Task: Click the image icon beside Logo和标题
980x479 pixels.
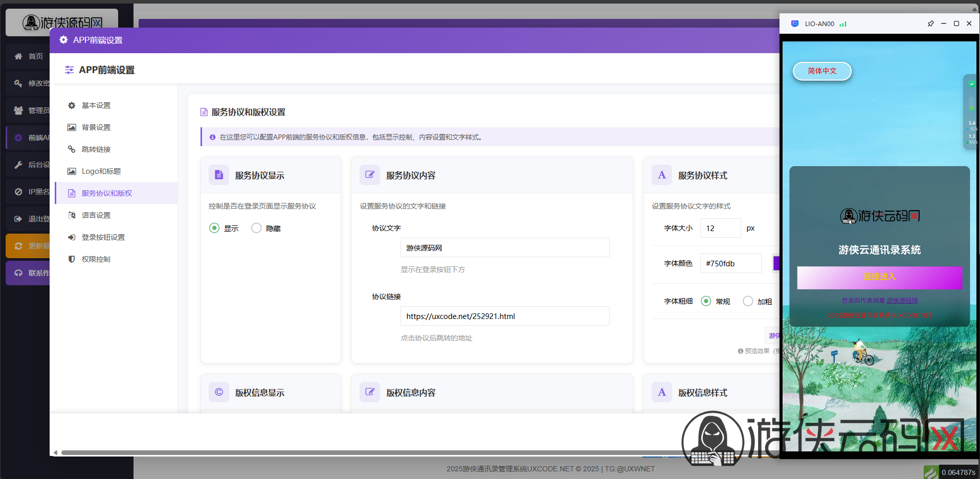Action: (72, 171)
